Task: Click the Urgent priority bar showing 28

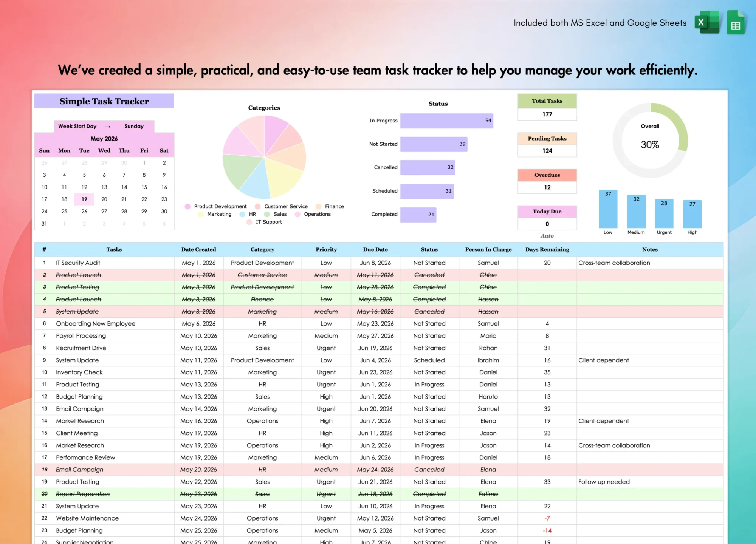Action: pyautogui.click(x=664, y=213)
